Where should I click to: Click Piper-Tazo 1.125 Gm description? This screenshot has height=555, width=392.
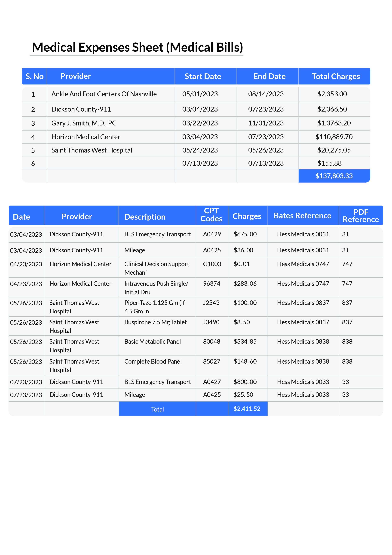click(155, 307)
